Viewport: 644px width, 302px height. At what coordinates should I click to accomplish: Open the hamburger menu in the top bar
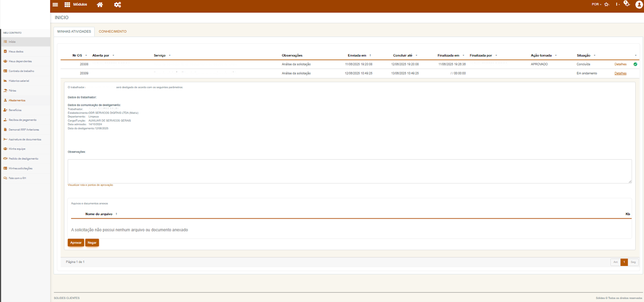[x=55, y=4]
